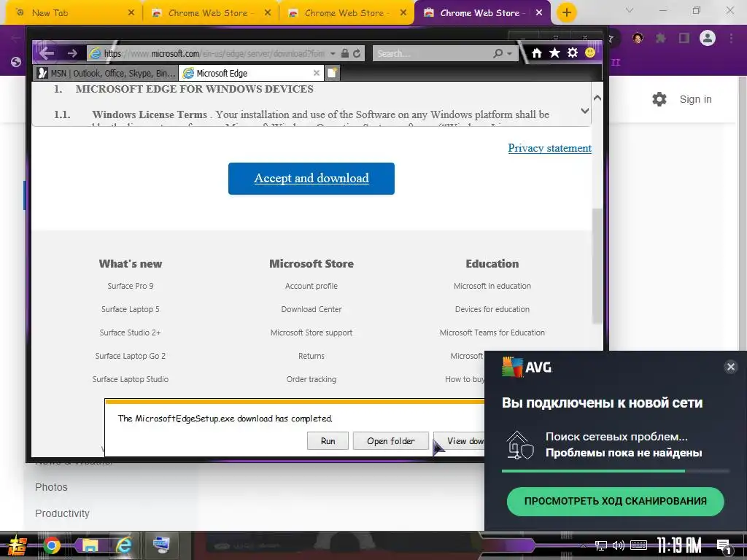Open Devices for education link
This screenshot has width=747, height=560.
coord(492,309)
